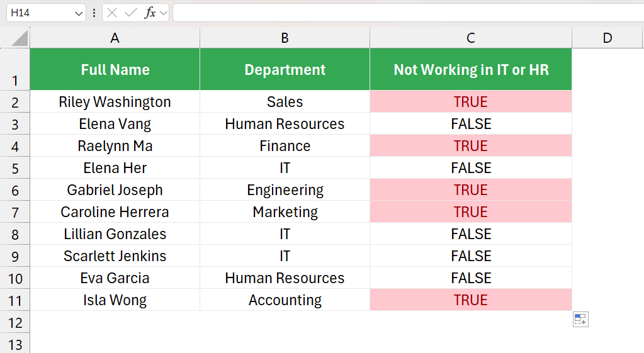Open the Auto Fill Options icon
Viewport: 644px width, 353px height.
[x=581, y=320]
